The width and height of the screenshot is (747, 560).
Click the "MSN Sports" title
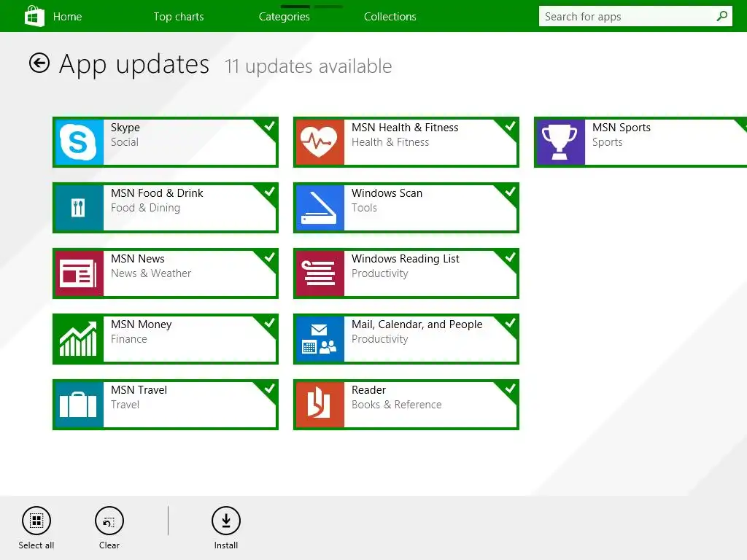(x=622, y=128)
